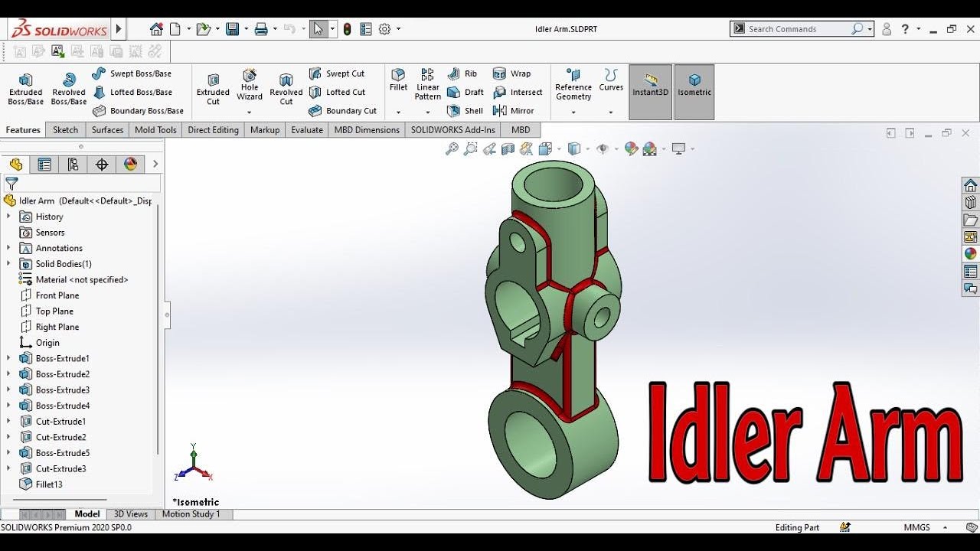Pick the Boundary Boss/Base tool
This screenshot has height=551, width=980.
pyautogui.click(x=138, y=110)
